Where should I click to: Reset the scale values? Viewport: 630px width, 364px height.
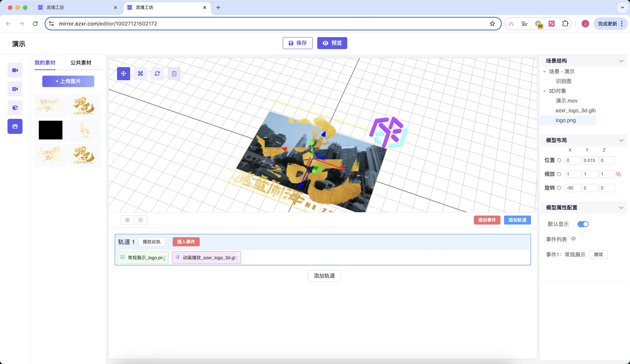point(559,174)
